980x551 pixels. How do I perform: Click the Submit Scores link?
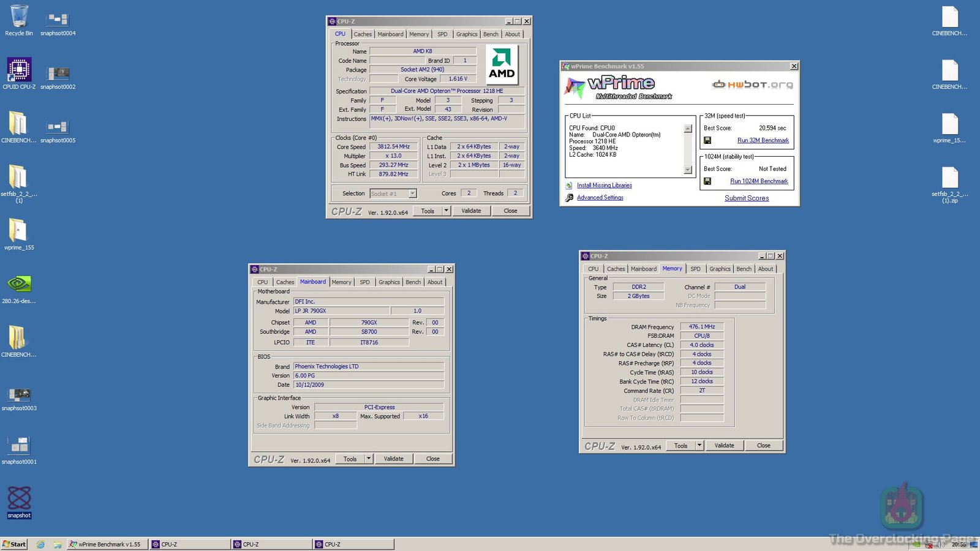(x=746, y=198)
